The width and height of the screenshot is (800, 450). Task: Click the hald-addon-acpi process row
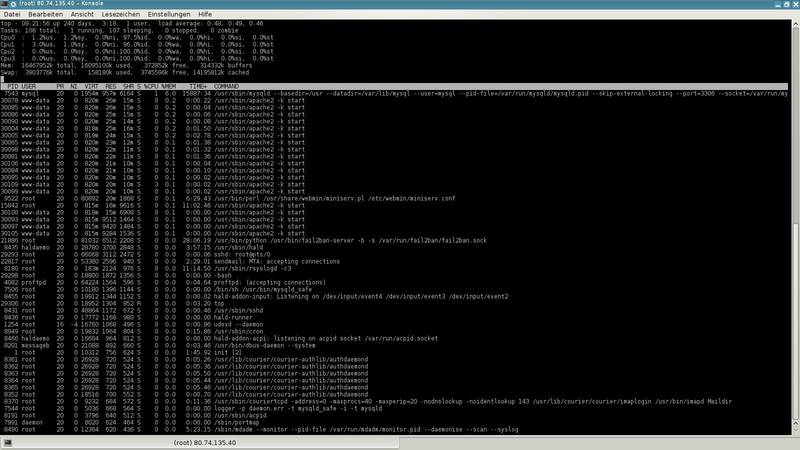[219, 338]
